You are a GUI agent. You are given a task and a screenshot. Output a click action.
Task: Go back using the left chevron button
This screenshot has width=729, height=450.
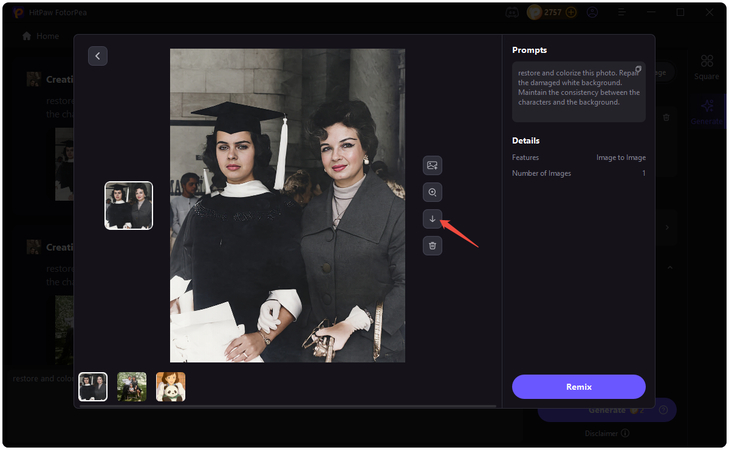pos(98,56)
